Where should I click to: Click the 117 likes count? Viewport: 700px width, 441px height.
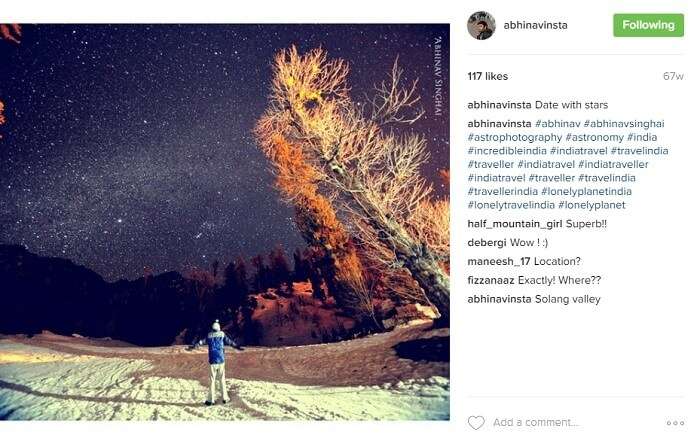488,76
